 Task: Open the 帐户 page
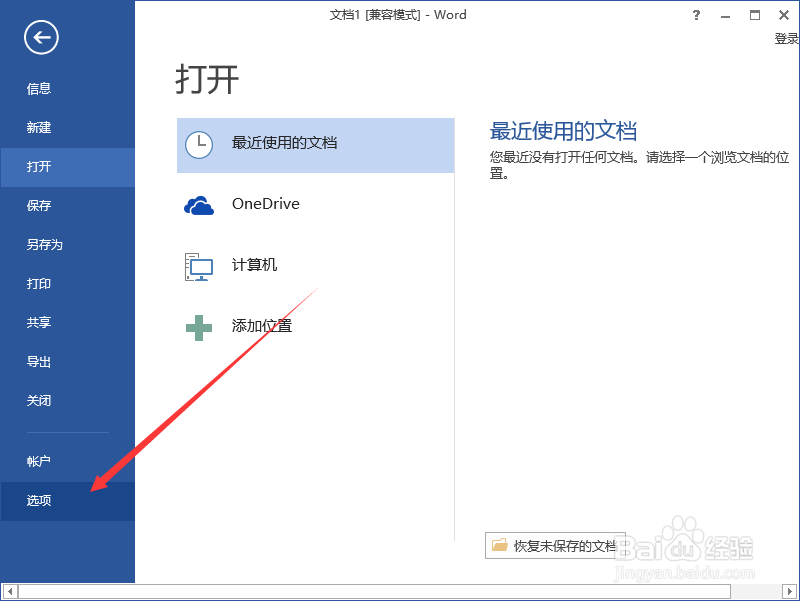67,461
